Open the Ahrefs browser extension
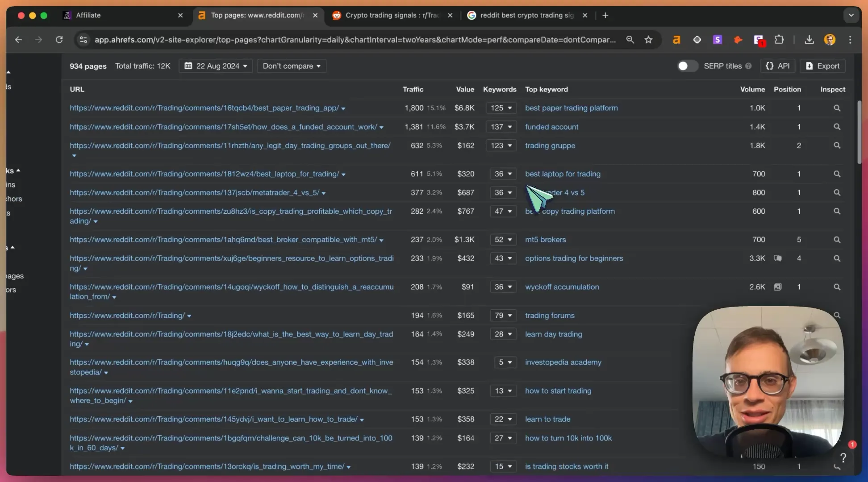The image size is (868, 482). tap(676, 40)
